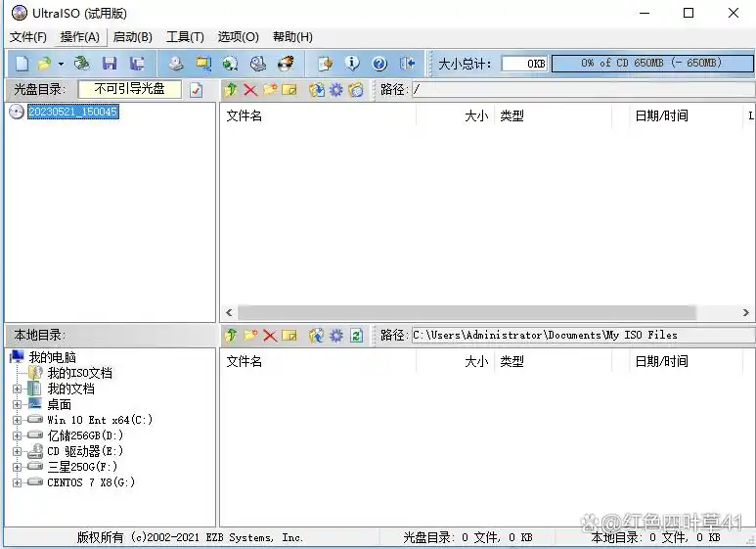
Task: Open the 启动(B) menu
Action: 132,37
